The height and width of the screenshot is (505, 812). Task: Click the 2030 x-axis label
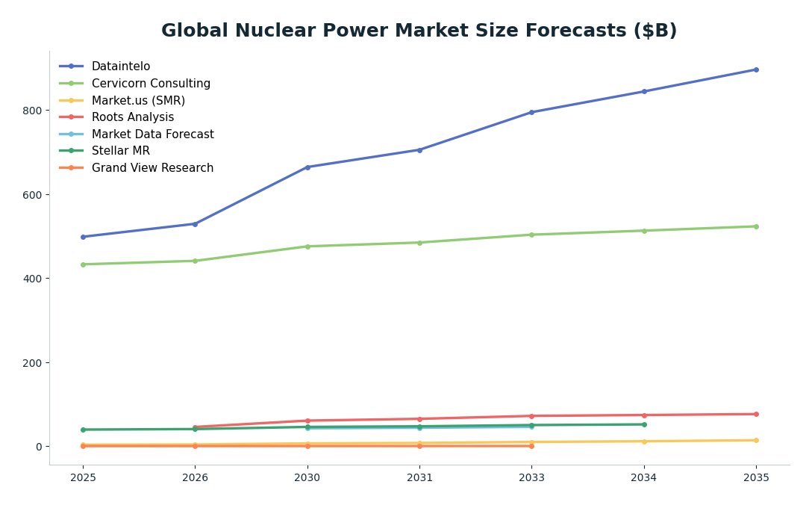click(307, 477)
